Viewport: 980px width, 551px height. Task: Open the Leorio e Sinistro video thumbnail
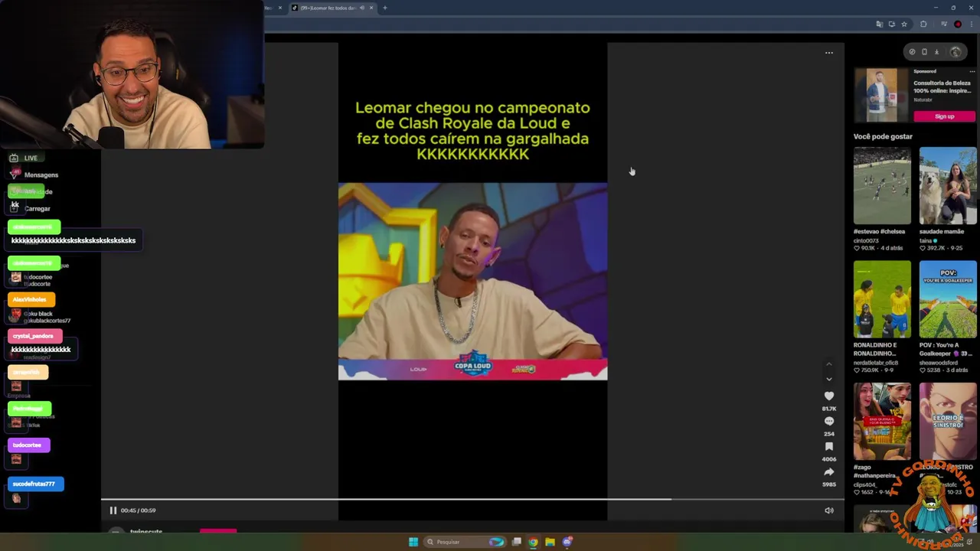click(x=948, y=422)
